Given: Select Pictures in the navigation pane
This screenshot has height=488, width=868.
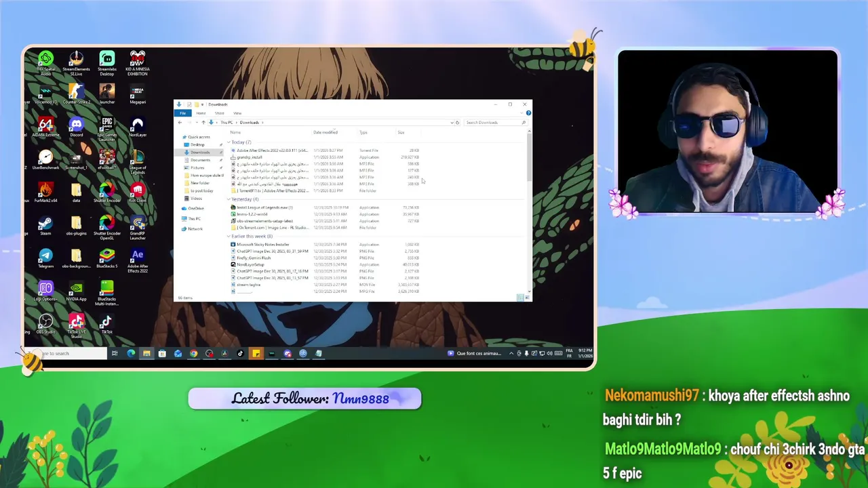Looking at the screenshot, I should [x=197, y=167].
